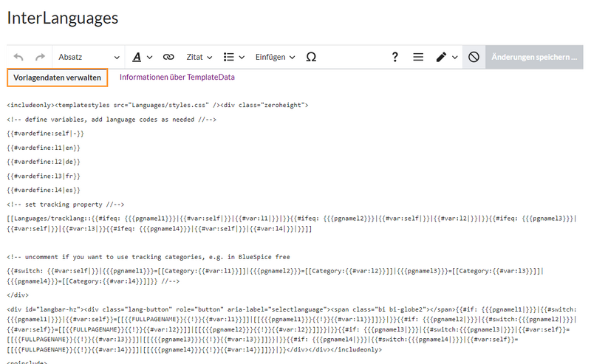Open the Zitat citation dropdown
591x364 pixels.
[x=199, y=58]
